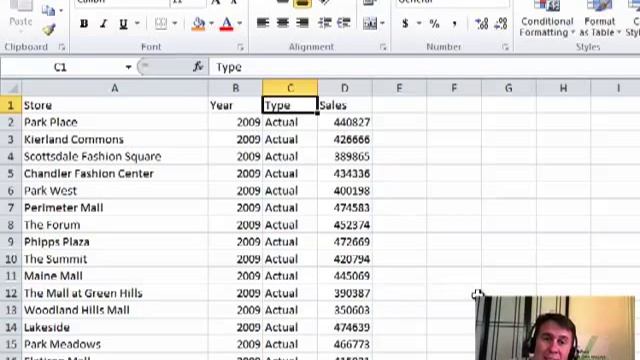Click the Copy icon
640x360 pixels.
point(49,10)
